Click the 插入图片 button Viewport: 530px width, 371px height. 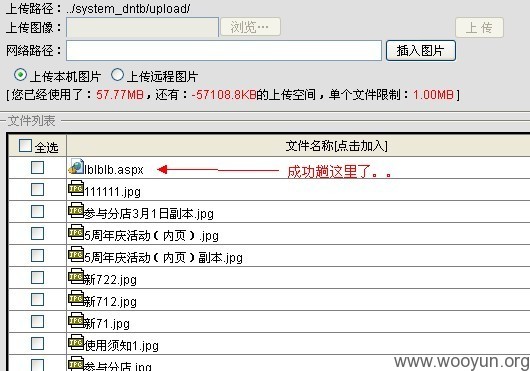(x=421, y=51)
